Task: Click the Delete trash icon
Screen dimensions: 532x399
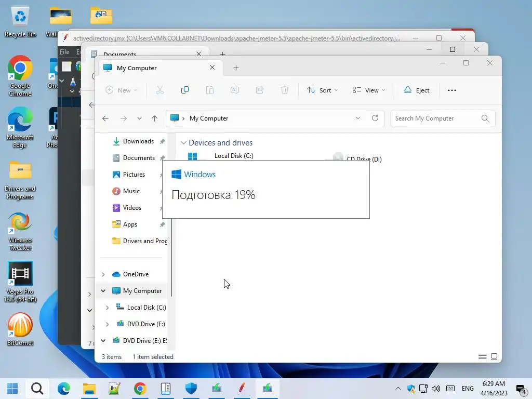Action: (x=285, y=90)
